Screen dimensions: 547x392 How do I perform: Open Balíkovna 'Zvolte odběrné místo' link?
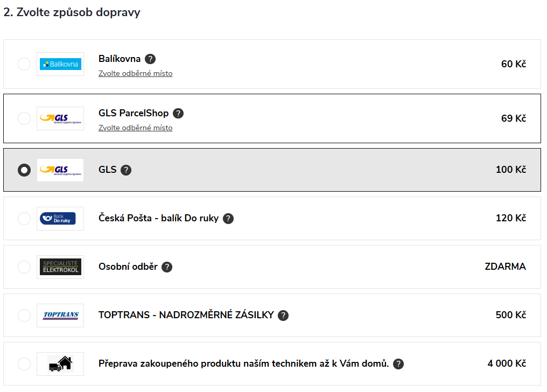(135, 74)
